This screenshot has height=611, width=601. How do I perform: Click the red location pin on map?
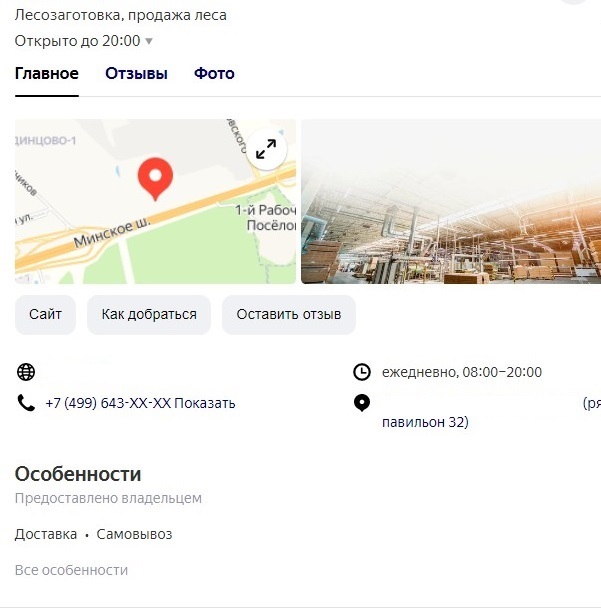[x=155, y=178]
